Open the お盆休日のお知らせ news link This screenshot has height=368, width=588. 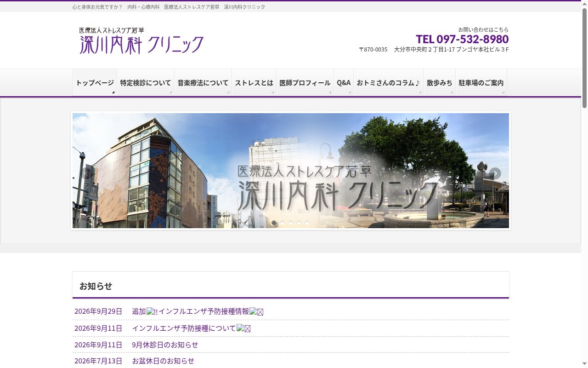pos(163,361)
